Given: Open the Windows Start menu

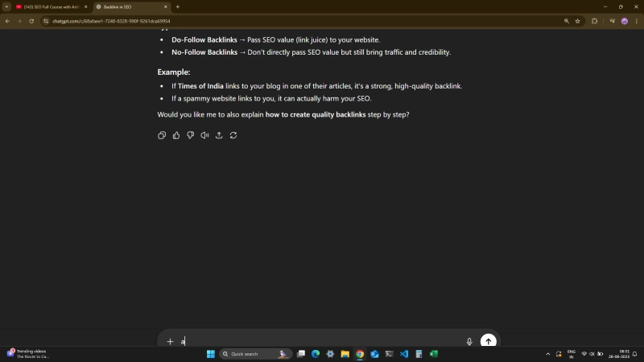Looking at the screenshot, I should (211, 354).
